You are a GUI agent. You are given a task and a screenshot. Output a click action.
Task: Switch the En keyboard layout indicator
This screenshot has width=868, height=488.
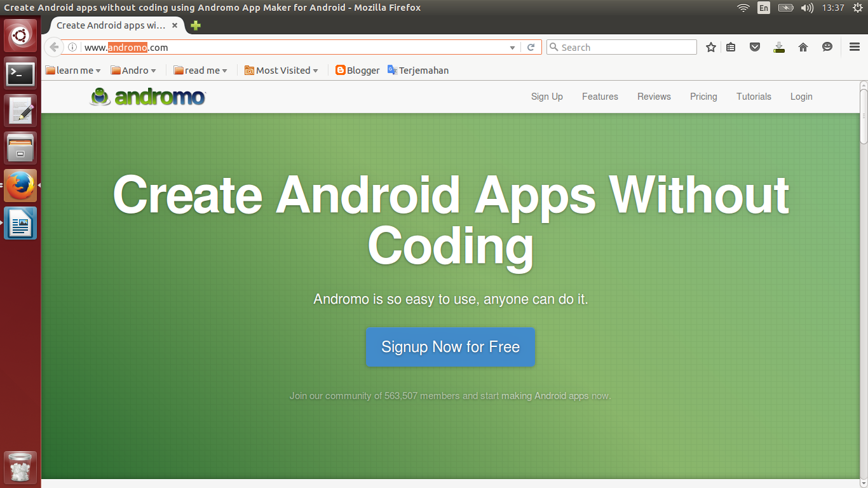tap(764, 8)
